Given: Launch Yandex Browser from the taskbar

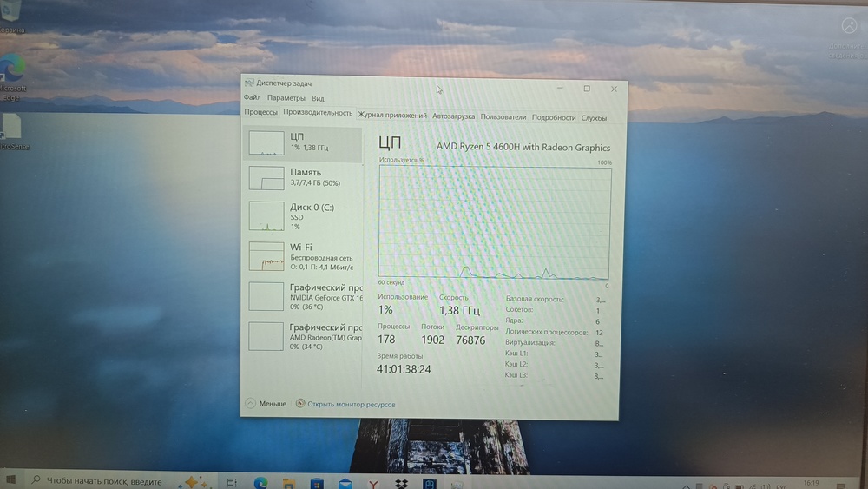Looking at the screenshot, I should (x=373, y=485).
